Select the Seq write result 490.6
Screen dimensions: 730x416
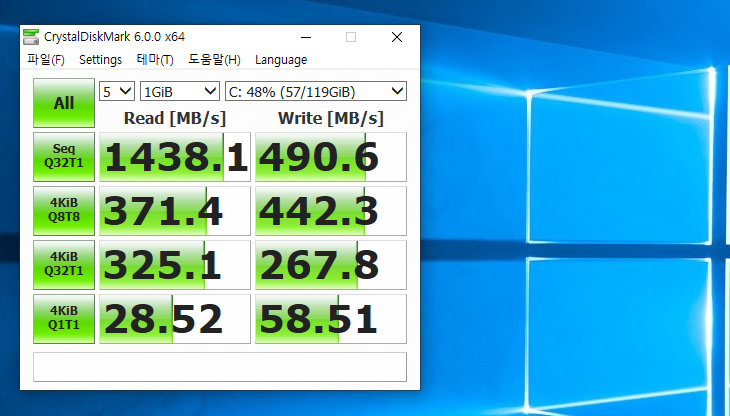(331, 157)
